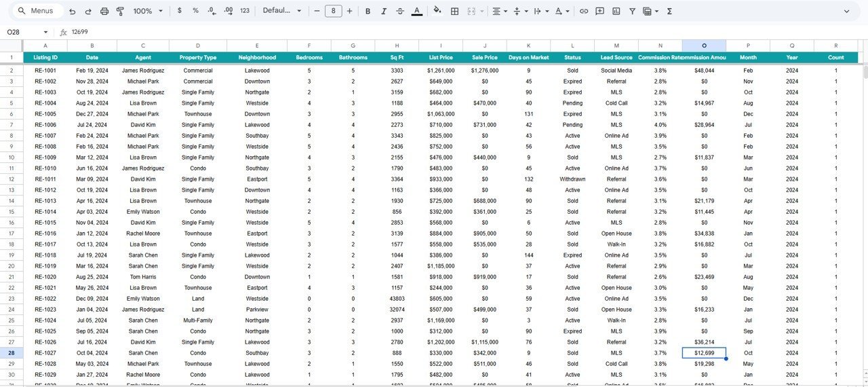Toggle italic formatting

coord(384,12)
